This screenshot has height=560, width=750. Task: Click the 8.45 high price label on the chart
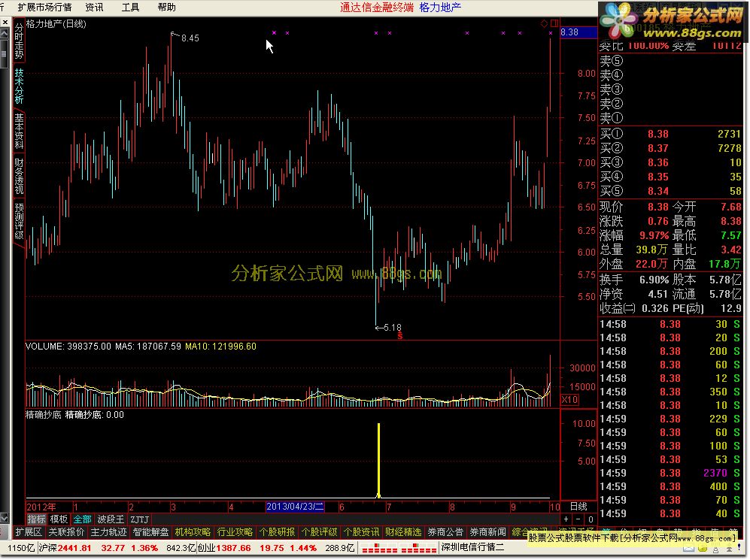190,38
